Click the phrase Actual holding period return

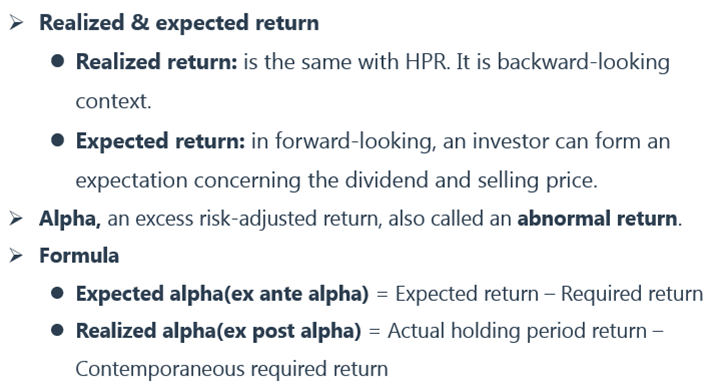(x=517, y=331)
